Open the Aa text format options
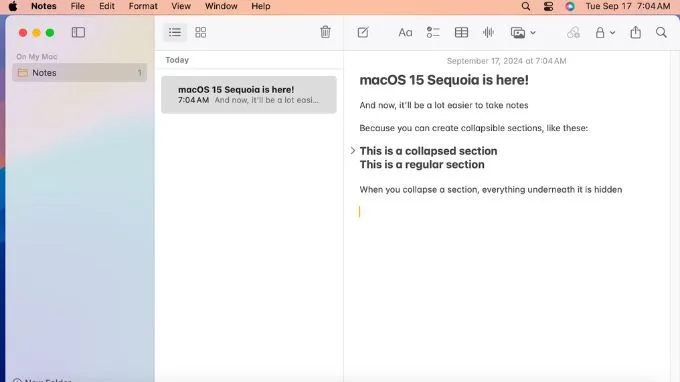Image resolution: width=680 pixels, height=382 pixels. pos(405,33)
